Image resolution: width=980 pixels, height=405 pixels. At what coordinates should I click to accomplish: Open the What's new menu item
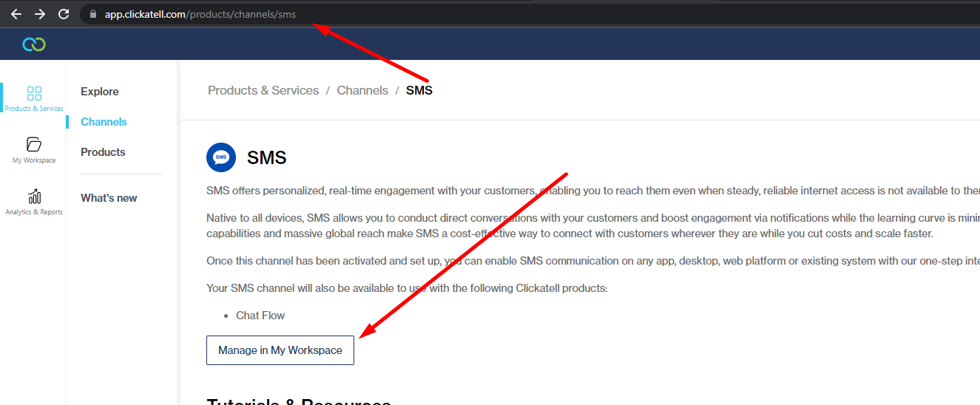[x=109, y=198]
